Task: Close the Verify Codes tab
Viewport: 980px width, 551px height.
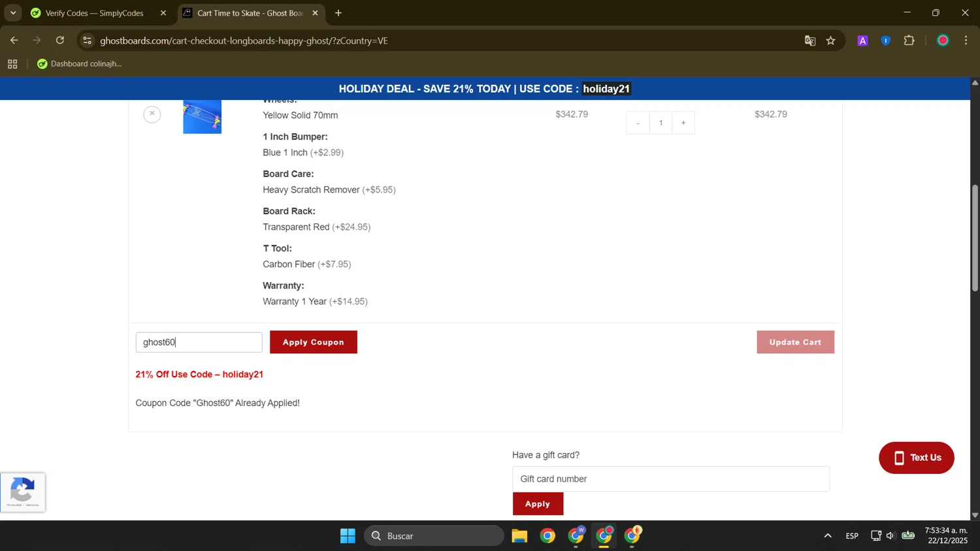Action: click(163, 13)
